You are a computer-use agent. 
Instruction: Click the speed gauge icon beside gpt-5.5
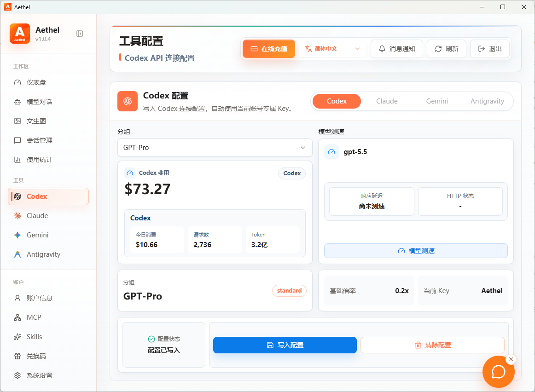(x=331, y=152)
